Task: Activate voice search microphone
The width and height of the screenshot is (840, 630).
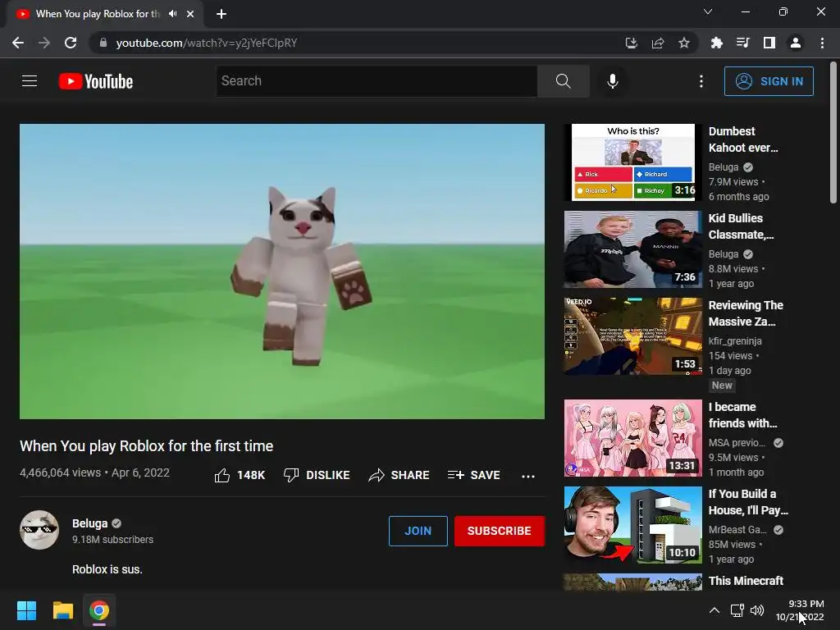Action: click(612, 81)
